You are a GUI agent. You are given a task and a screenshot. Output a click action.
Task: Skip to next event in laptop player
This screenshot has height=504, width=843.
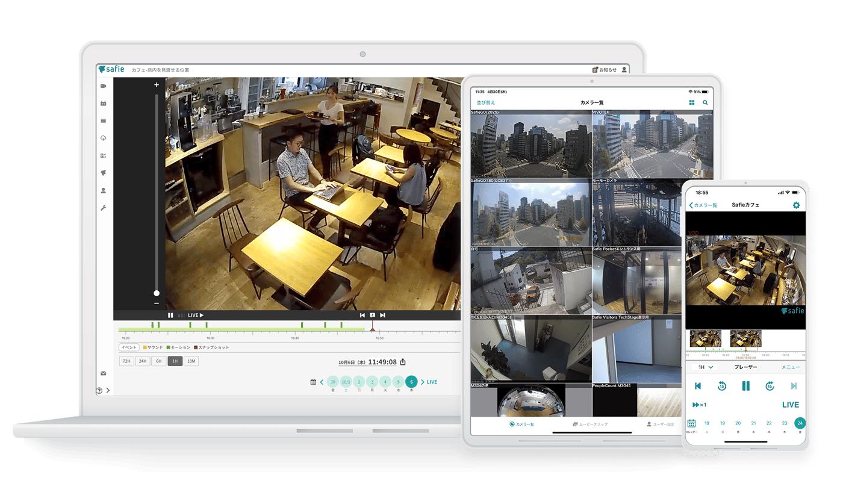coord(382,315)
